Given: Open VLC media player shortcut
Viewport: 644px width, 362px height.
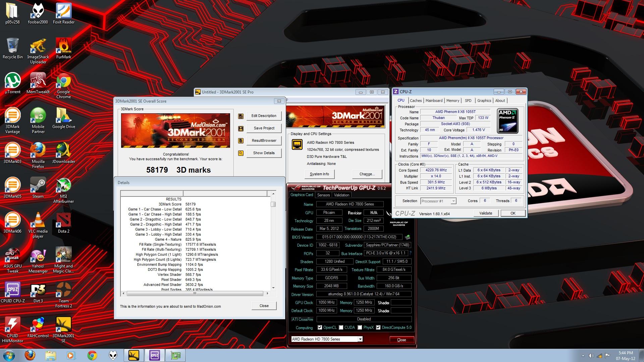Looking at the screenshot, I should (38, 225).
